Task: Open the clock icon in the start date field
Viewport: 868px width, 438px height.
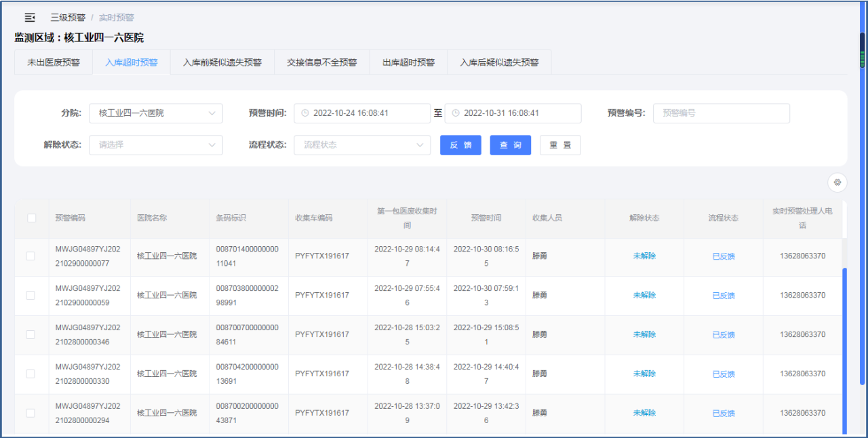Action: click(307, 113)
